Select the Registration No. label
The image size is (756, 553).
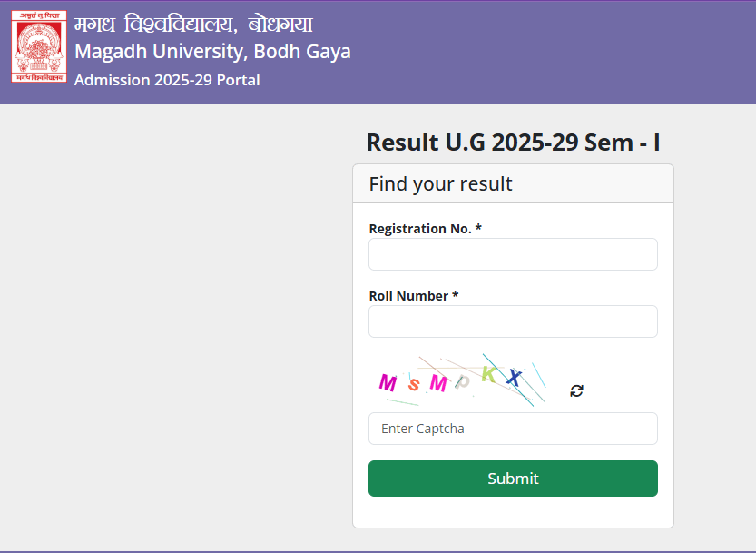[x=422, y=228]
